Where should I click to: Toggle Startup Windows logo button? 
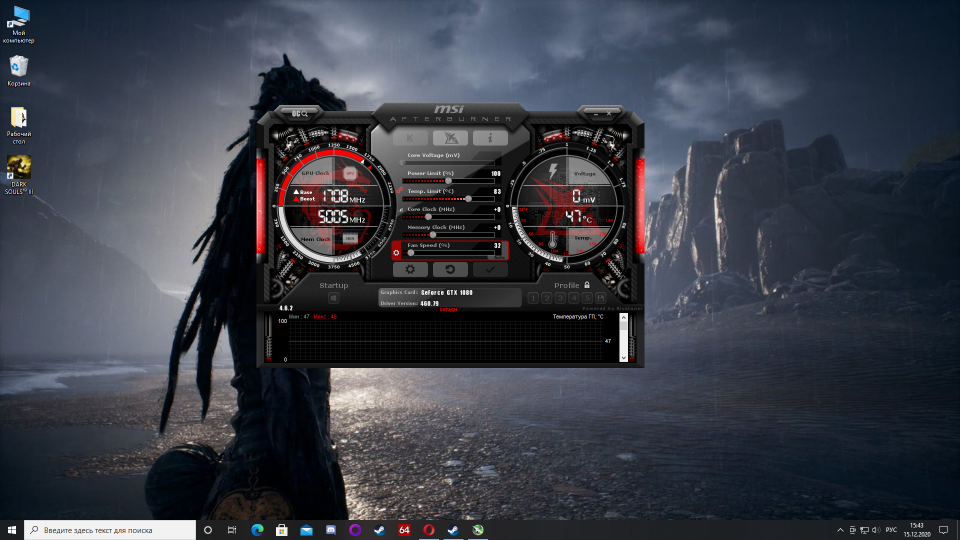click(x=333, y=298)
